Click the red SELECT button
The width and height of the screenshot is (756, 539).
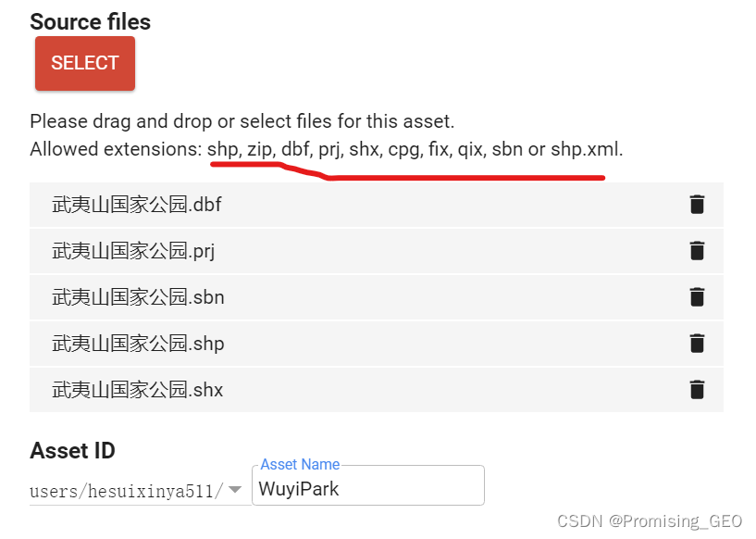[x=84, y=63]
